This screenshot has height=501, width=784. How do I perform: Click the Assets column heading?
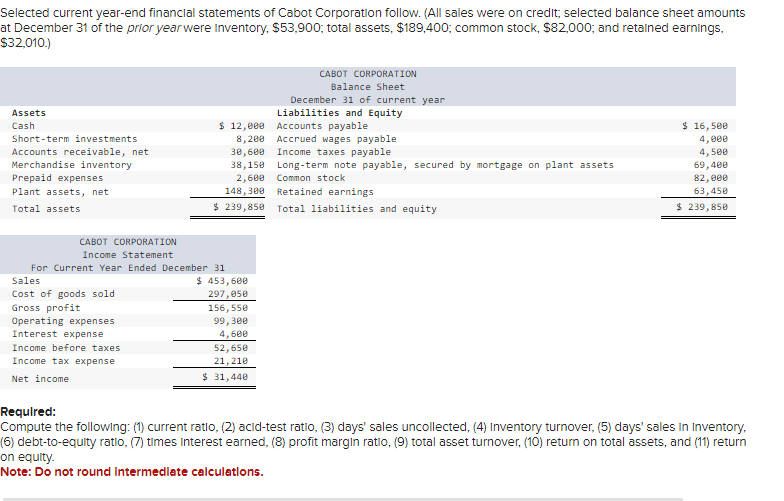28,113
